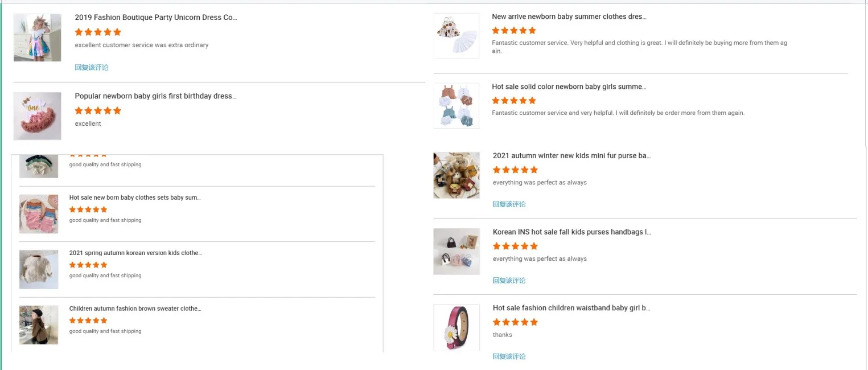Reply to the unicorn dress review
868x370 pixels.
[92, 67]
